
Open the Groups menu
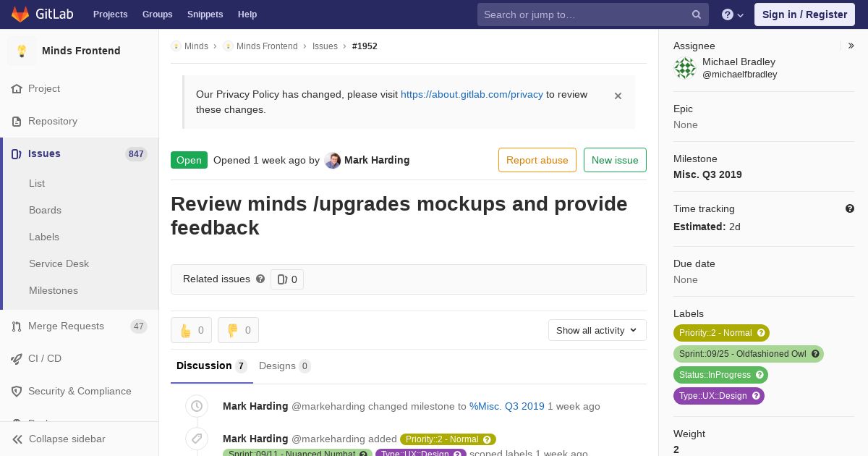coord(158,14)
